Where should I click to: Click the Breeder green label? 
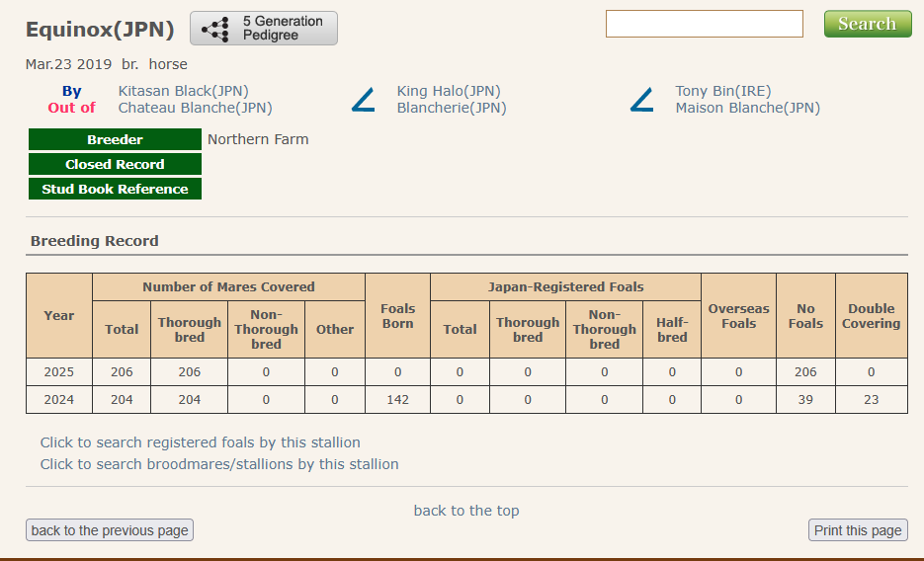tap(115, 139)
